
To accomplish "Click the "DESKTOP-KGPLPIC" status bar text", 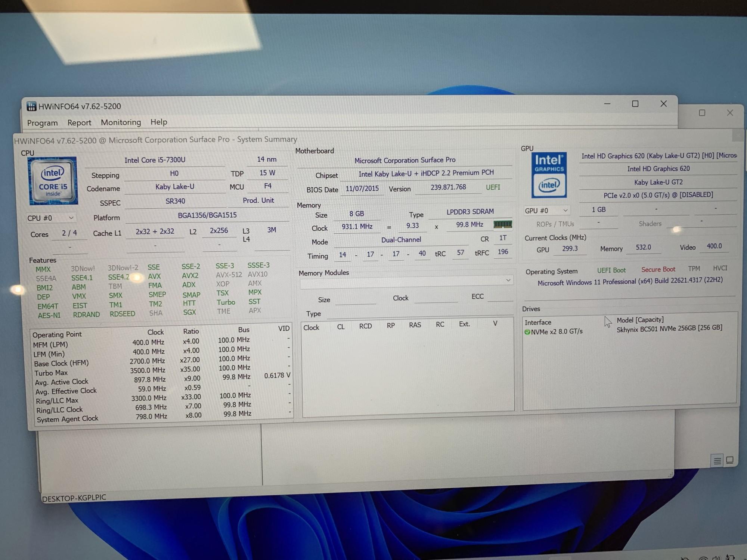I will coord(74,498).
